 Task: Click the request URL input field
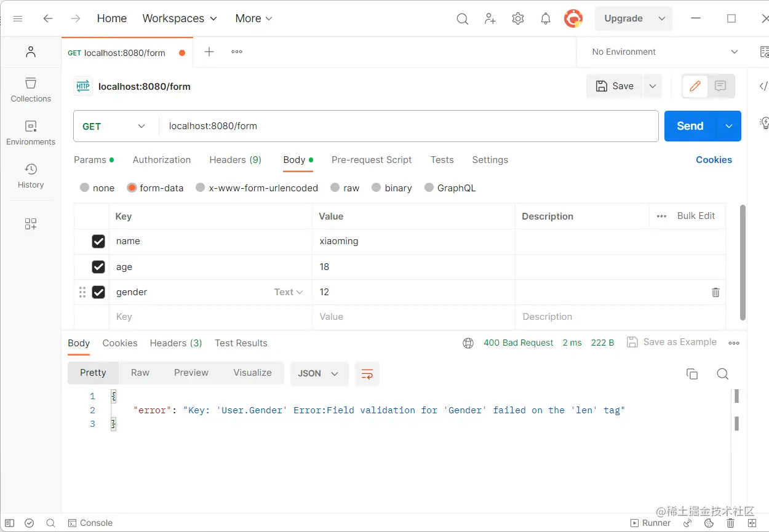[408, 126]
